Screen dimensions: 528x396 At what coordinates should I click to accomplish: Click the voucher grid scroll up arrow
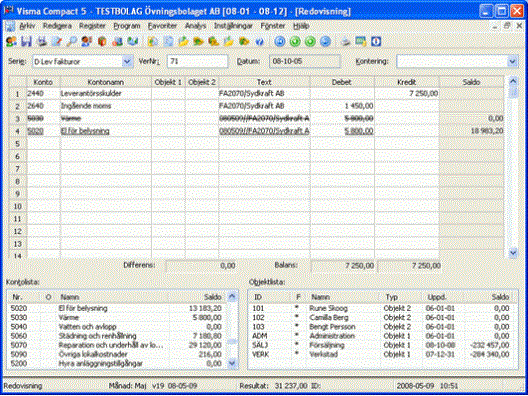(x=513, y=81)
